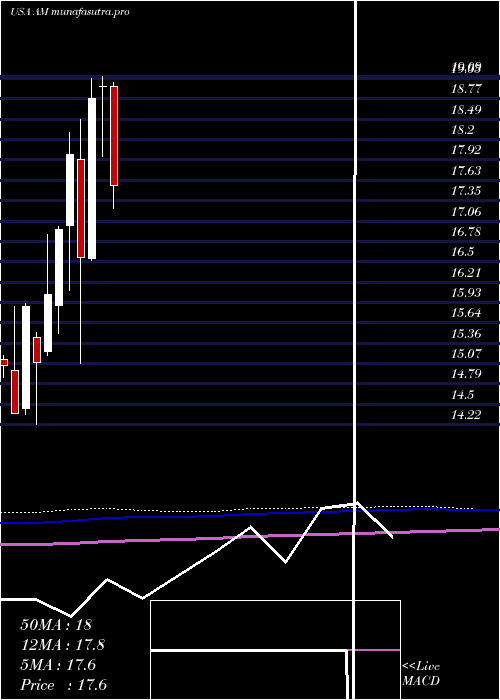Click the 17.92 price axis label
This screenshot has height=700, width=500.
(466, 150)
